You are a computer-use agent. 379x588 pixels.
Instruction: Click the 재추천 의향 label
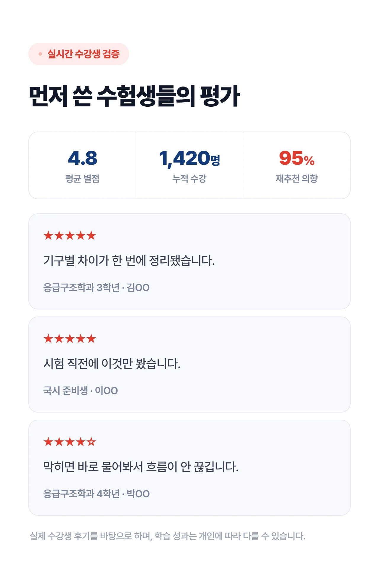(x=297, y=178)
